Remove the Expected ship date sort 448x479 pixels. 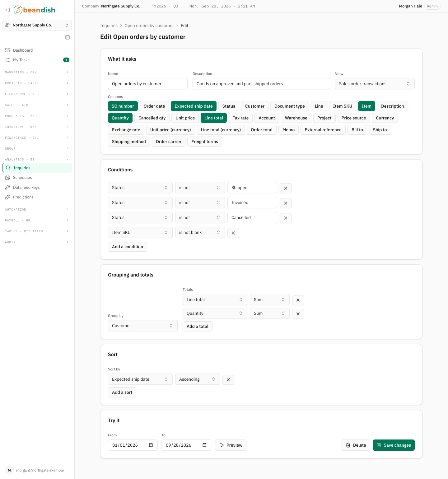click(228, 379)
